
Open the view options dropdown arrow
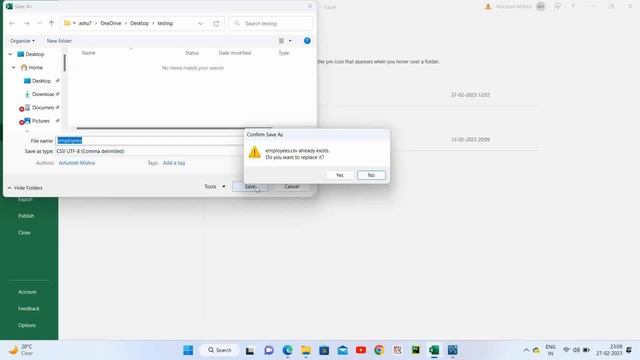click(290, 41)
